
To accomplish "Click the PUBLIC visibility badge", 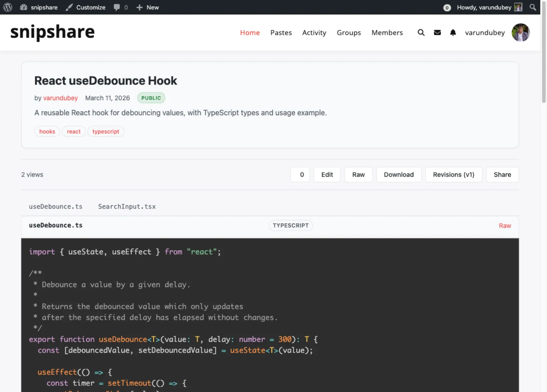I will (x=151, y=98).
